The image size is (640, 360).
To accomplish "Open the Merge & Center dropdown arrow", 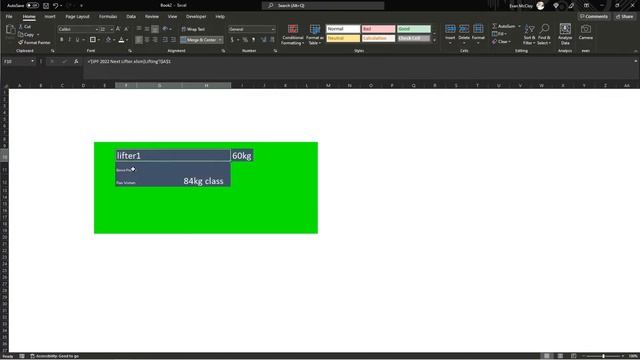I will [220, 40].
